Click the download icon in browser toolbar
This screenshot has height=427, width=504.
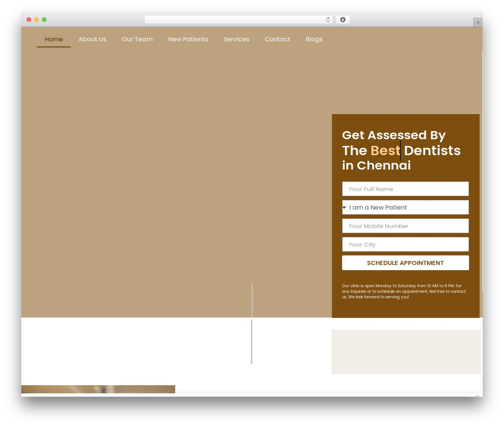point(343,20)
